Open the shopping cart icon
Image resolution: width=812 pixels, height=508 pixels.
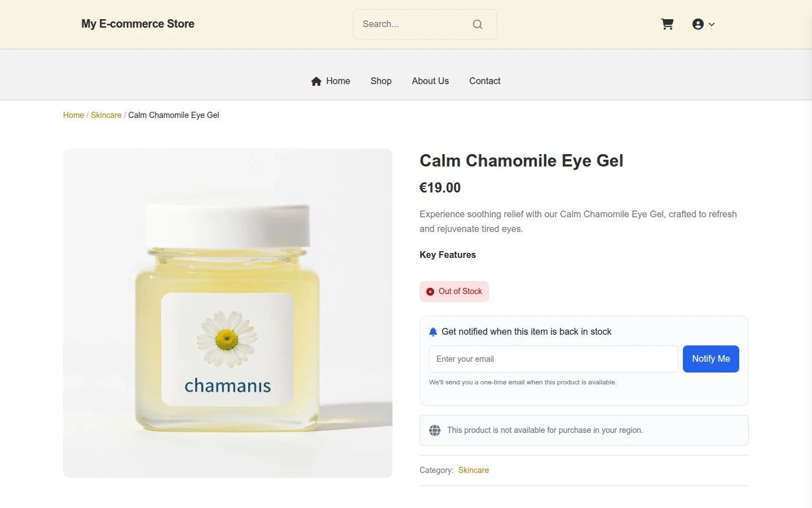coord(667,24)
